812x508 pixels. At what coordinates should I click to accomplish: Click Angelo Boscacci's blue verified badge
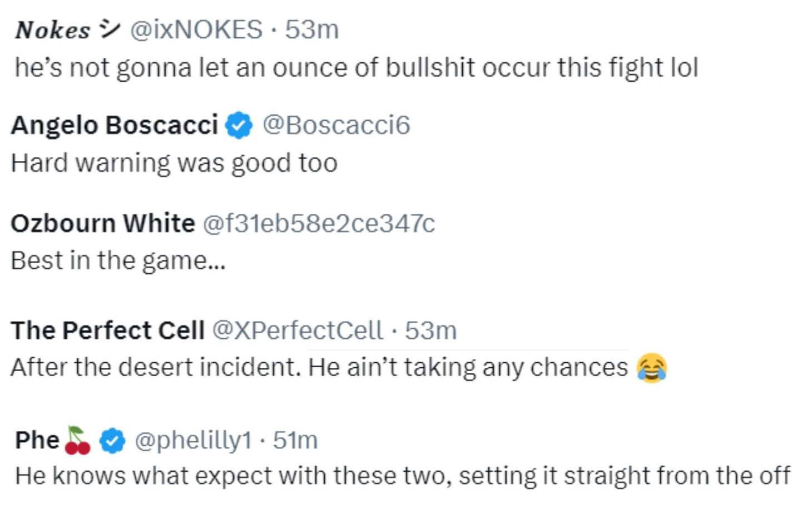pos(239,125)
